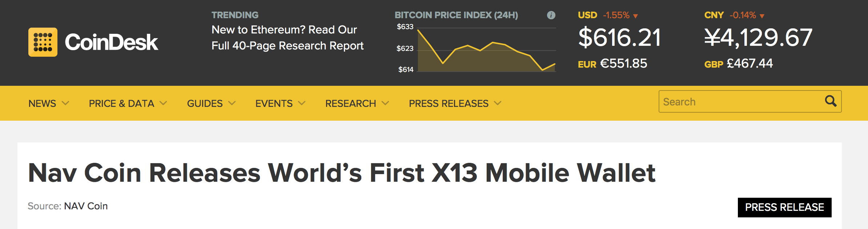Click the CNY red down-arrow indicator

762,16
